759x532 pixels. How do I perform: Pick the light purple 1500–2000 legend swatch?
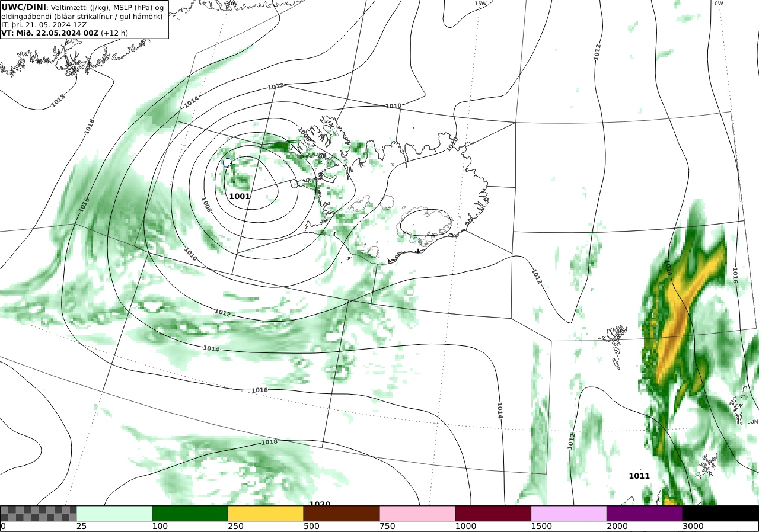click(569, 513)
